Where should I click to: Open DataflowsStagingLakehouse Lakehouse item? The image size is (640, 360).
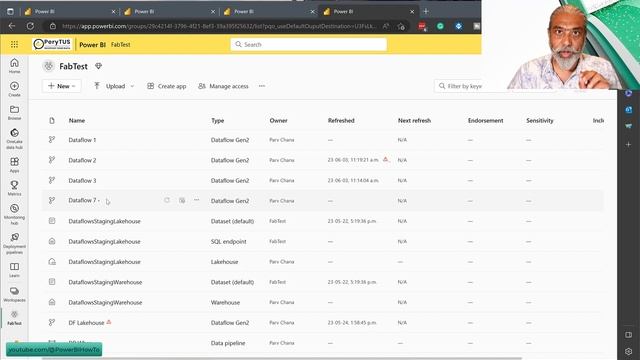tap(104, 262)
